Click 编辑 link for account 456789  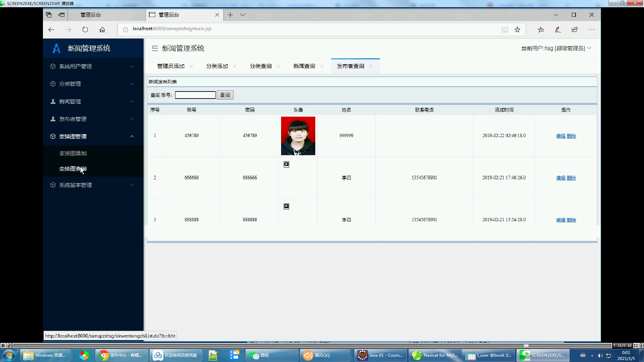click(561, 136)
